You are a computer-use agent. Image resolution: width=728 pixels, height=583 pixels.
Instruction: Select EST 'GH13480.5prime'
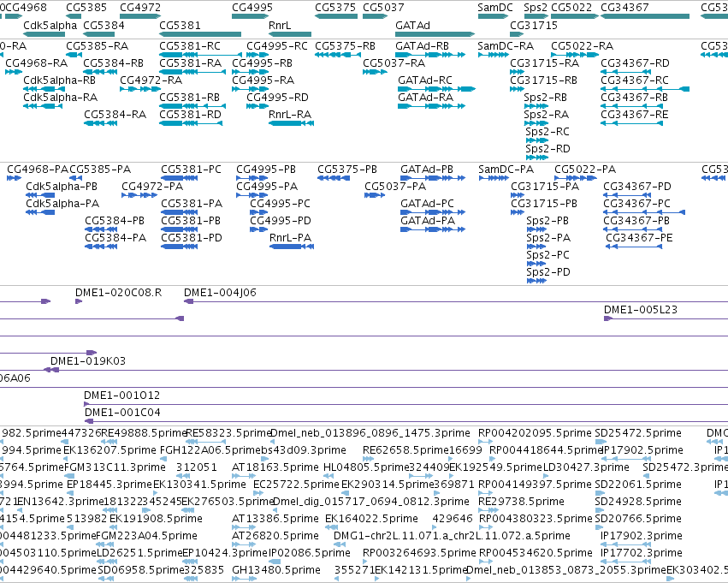(275, 570)
